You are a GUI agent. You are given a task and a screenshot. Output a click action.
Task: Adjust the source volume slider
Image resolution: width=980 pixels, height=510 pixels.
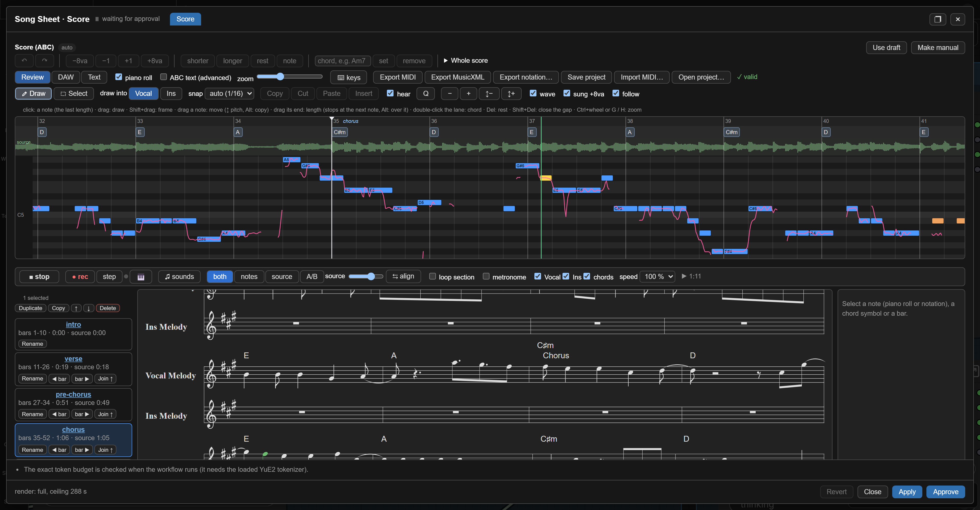(366, 276)
